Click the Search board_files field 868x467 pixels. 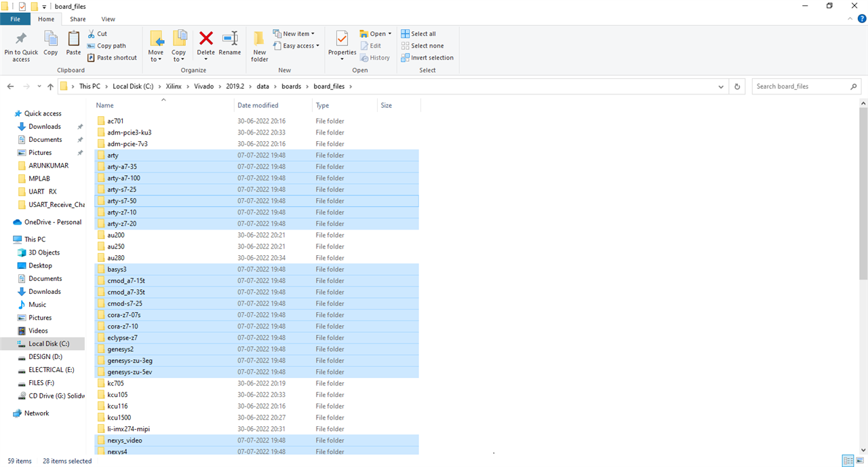point(806,86)
